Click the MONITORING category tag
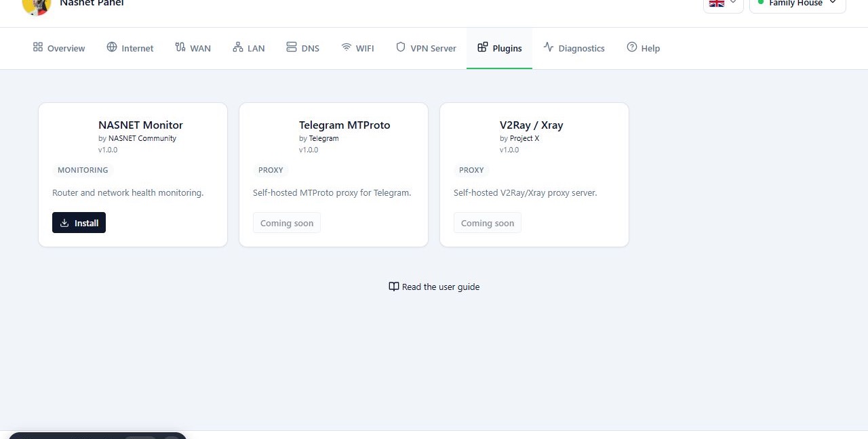Screen dimensions: 868x439 click(x=83, y=170)
